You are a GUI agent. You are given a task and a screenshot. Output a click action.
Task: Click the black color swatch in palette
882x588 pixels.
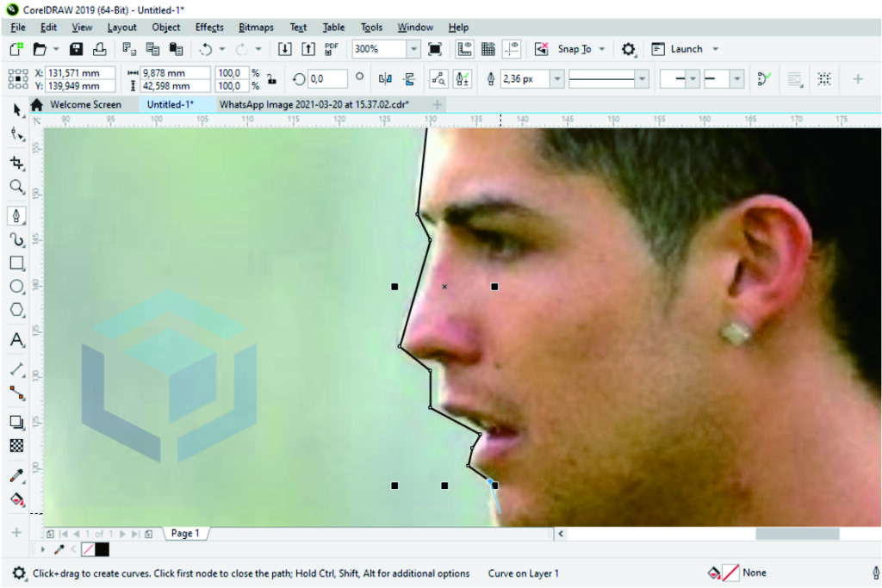[102, 550]
